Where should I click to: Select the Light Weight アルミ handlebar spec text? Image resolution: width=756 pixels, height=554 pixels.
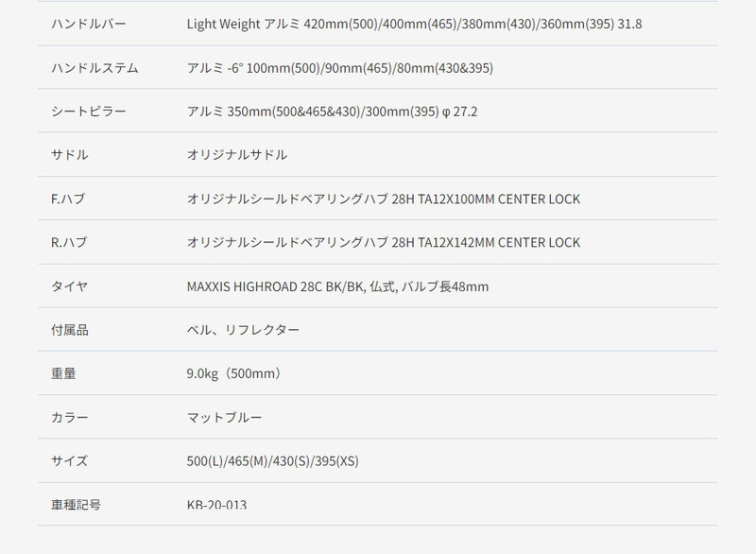pyautogui.click(x=414, y=24)
